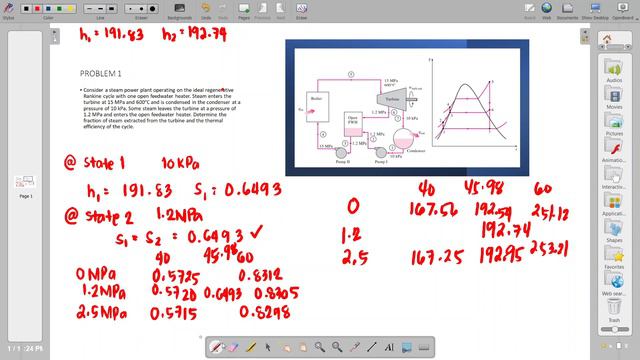Open the Pictures library folder

[614, 124]
